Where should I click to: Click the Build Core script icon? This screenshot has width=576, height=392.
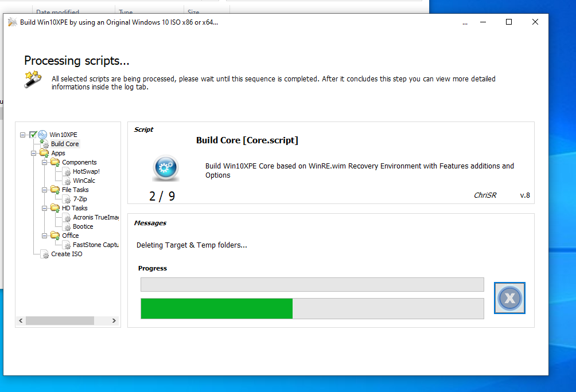(x=44, y=144)
